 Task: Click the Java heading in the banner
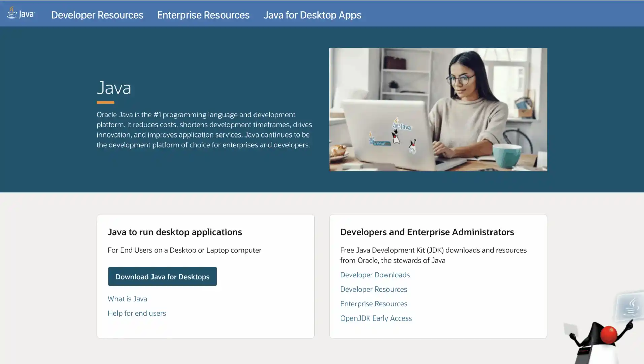click(114, 88)
